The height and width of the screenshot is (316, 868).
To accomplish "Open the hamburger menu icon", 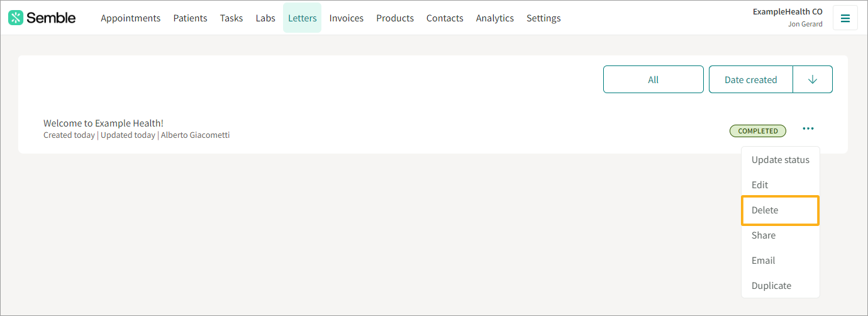I will [x=845, y=18].
